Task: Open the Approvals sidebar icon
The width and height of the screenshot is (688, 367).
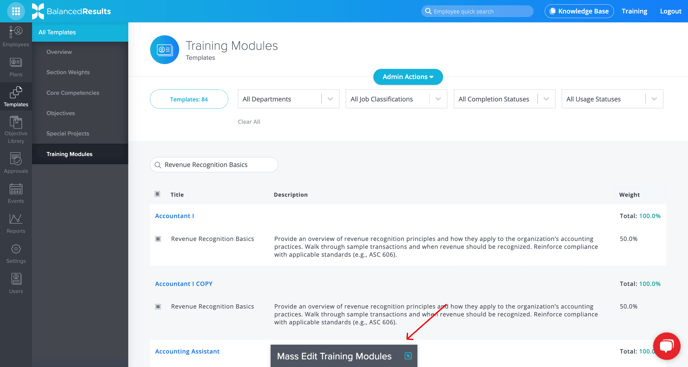Action: click(x=16, y=162)
